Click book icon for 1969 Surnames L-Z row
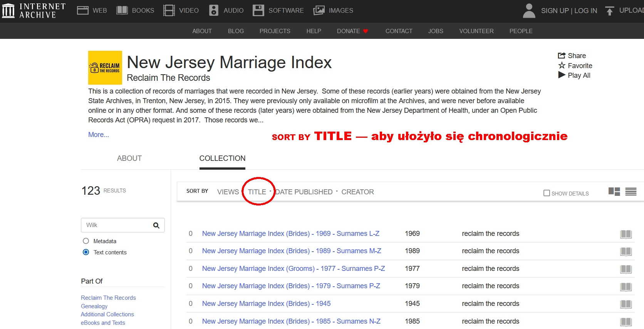The image size is (644, 329). (626, 234)
